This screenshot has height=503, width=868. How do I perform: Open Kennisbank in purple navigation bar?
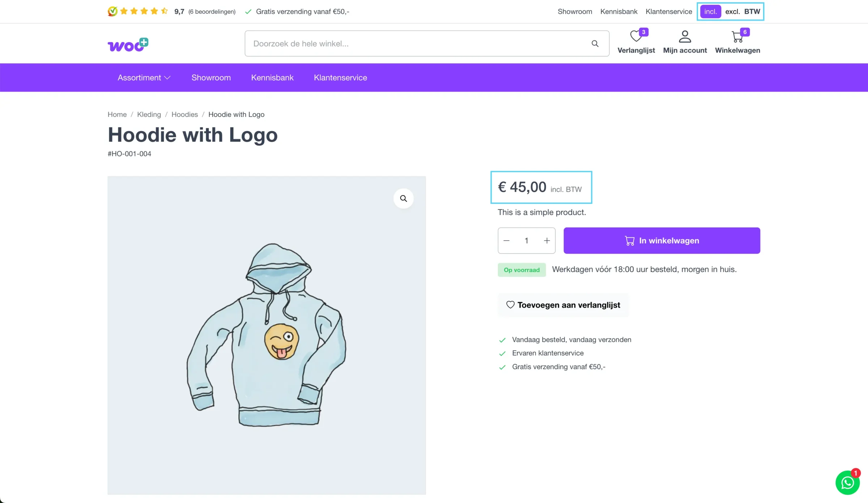[272, 78]
